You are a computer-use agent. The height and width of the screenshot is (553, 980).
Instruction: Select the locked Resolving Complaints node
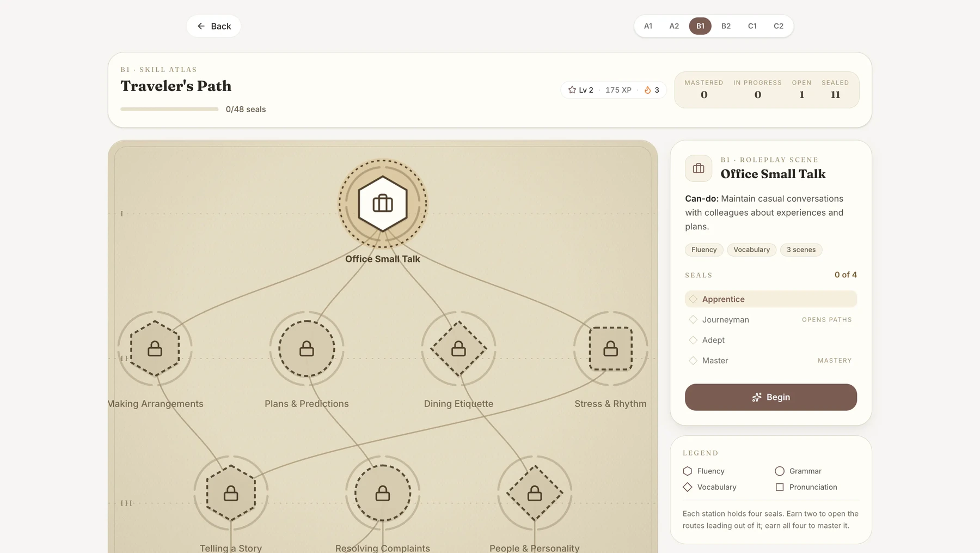[383, 494]
